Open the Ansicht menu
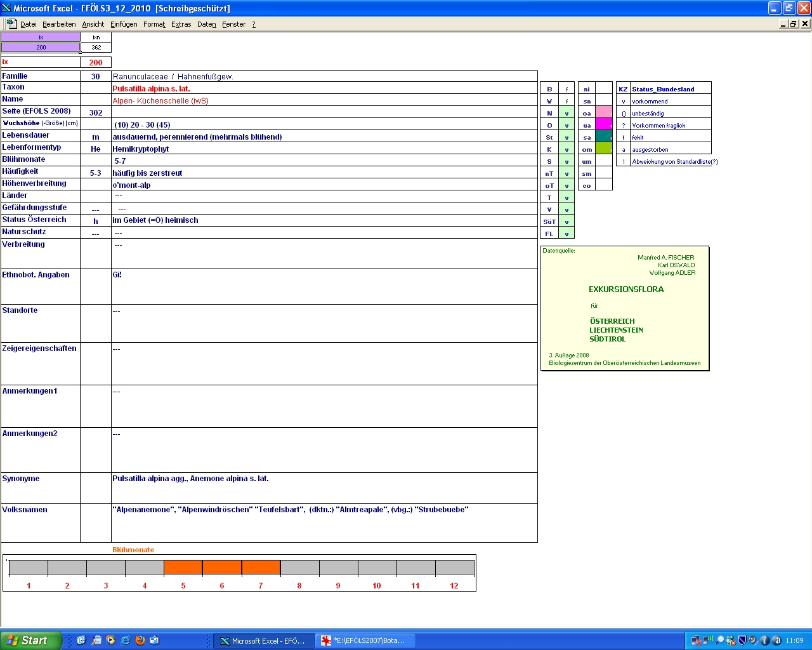The width and height of the screenshot is (812, 650). pyautogui.click(x=93, y=24)
